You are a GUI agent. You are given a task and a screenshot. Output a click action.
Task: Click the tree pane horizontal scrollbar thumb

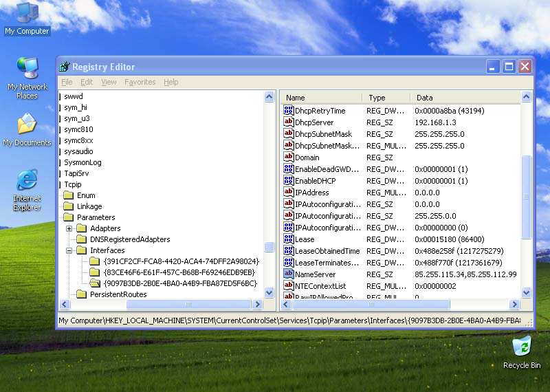(188, 304)
